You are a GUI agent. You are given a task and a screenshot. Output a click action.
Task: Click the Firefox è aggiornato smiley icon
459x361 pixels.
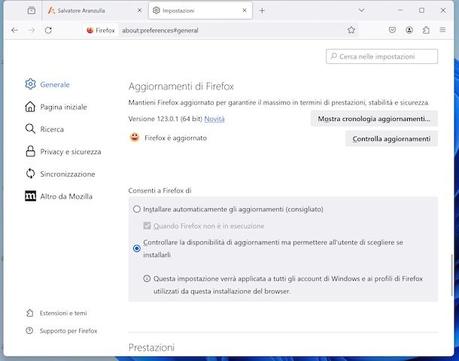135,137
